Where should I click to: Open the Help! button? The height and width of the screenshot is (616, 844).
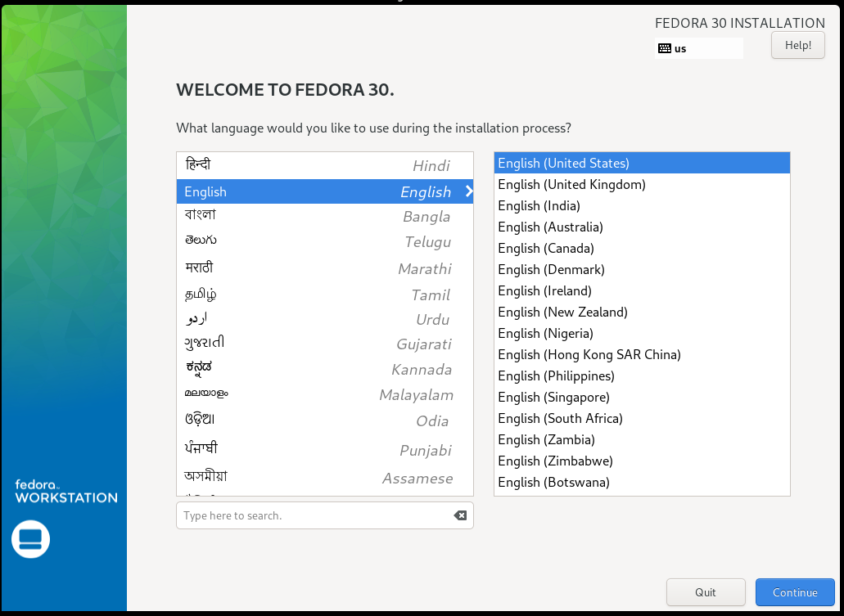pos(797,45)
